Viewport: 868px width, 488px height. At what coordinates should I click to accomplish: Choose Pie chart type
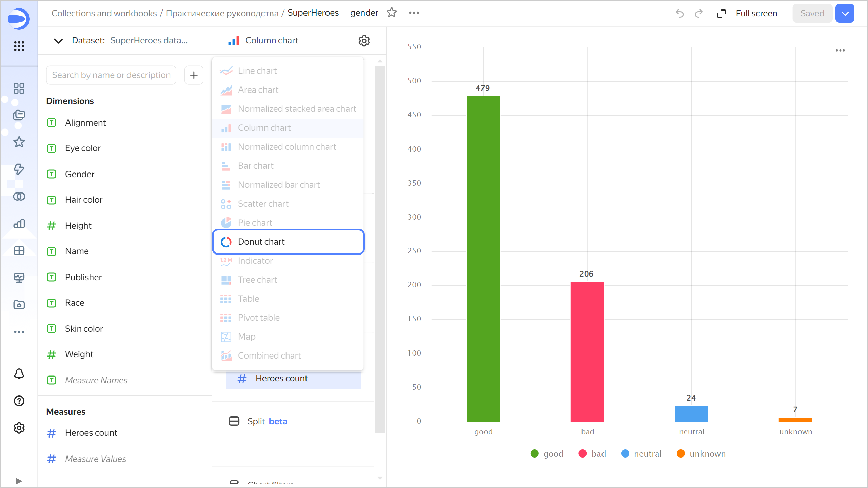[255, 223]
